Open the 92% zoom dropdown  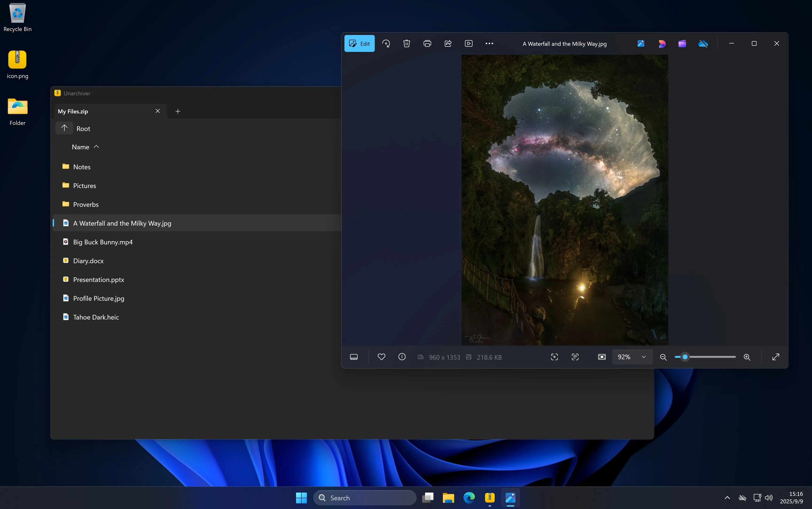tap(632, 357)
